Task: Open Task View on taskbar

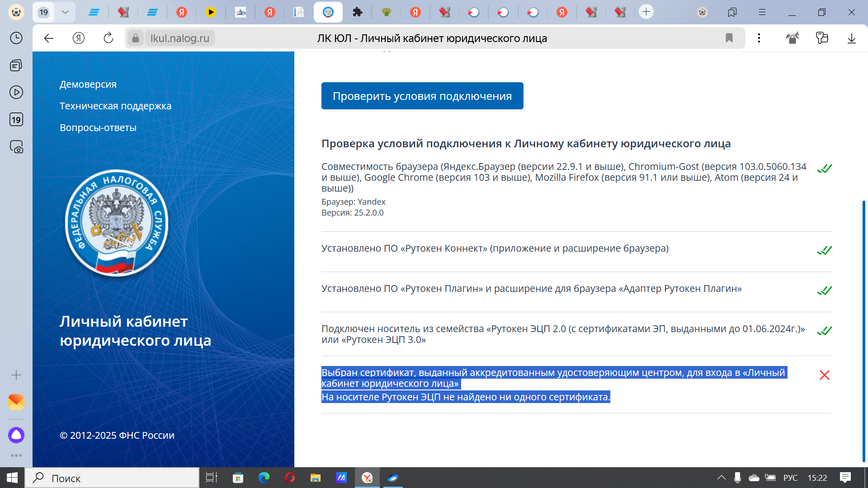Action: 211,478
